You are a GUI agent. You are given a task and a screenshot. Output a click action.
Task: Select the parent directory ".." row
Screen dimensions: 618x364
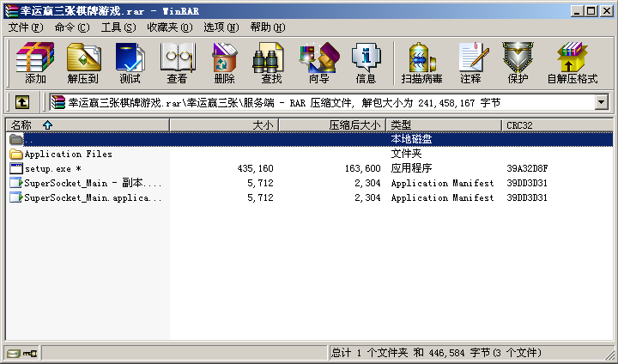(x=30, y=139)
